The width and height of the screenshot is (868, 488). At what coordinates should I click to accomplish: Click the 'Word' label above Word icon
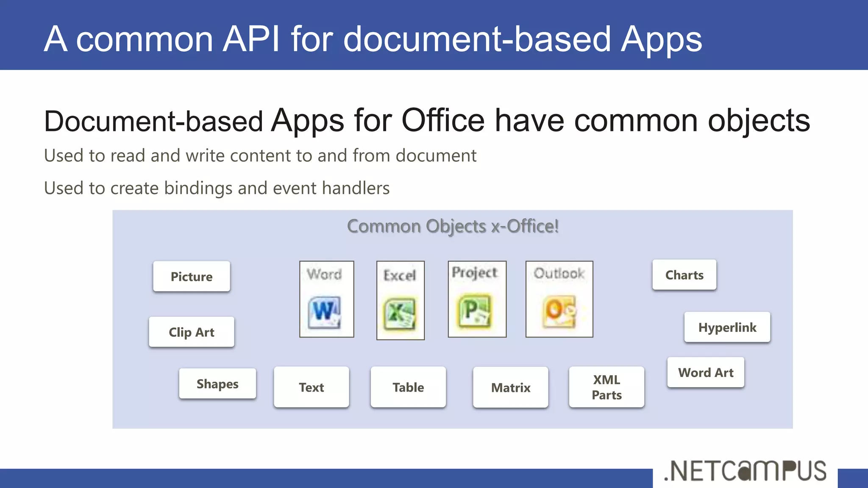(x=324, y=274)
